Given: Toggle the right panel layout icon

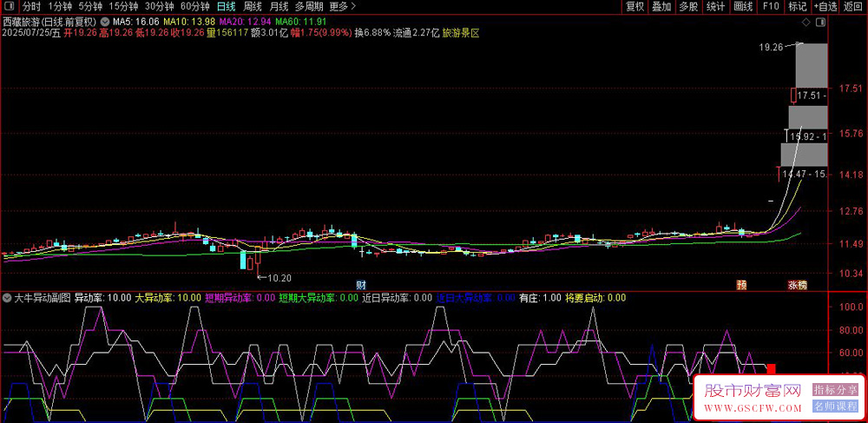Looking at the screenshot, I should (x=820, y=22).
